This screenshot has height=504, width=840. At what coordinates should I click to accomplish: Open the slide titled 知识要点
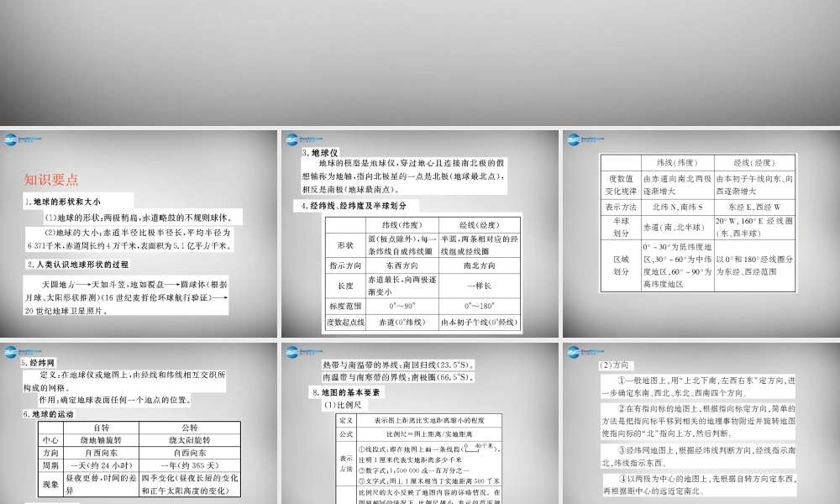click(139, 234)
